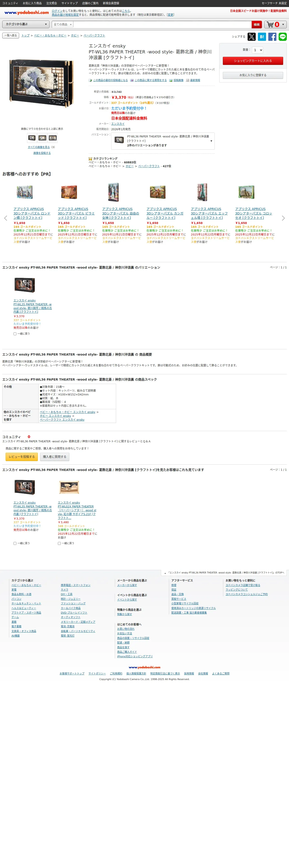Click the Yodobashi.com logo at top
This screenshot has width=289, height=868.
pyautogui.click(x=27, y=12)
